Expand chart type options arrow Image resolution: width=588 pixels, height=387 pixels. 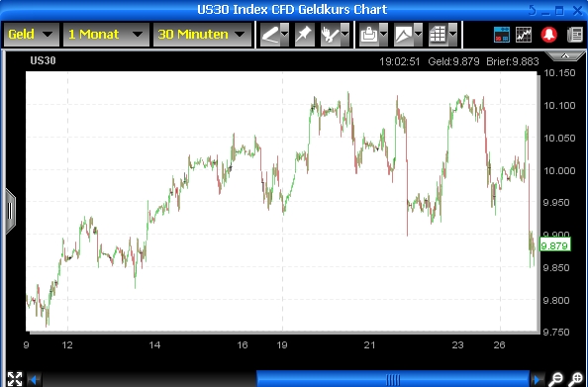click(418, 35)
